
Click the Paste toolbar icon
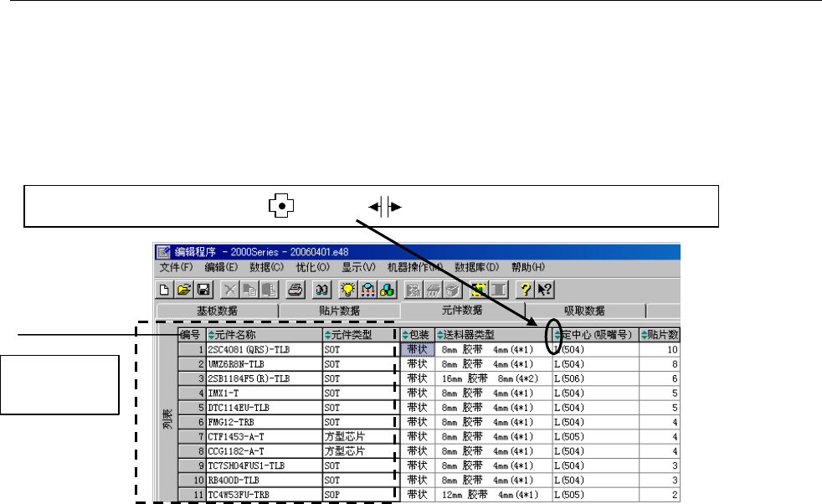tap(269, 290)
